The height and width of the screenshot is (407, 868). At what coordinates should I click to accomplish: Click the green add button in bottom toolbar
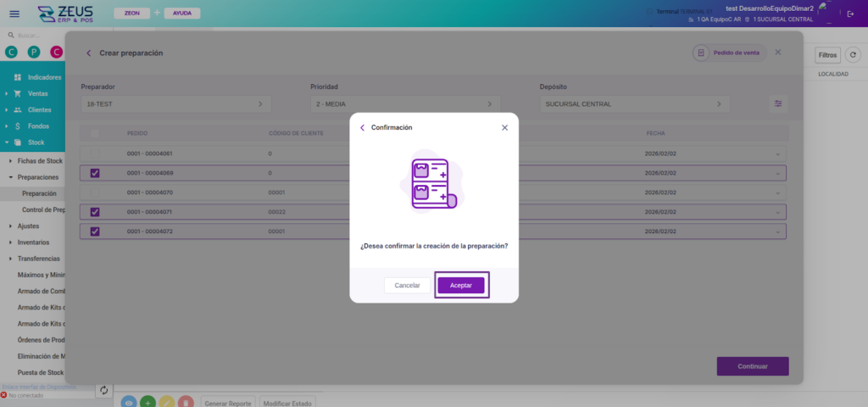(x=147, y=403)
